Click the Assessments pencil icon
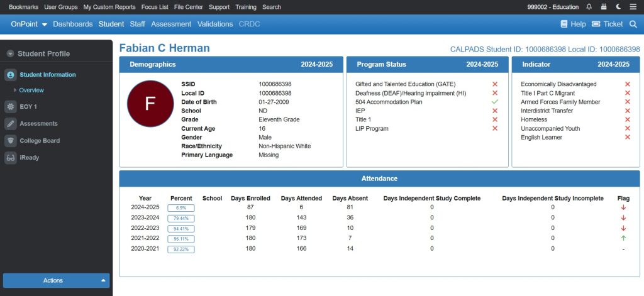 [x=11, y=124]
